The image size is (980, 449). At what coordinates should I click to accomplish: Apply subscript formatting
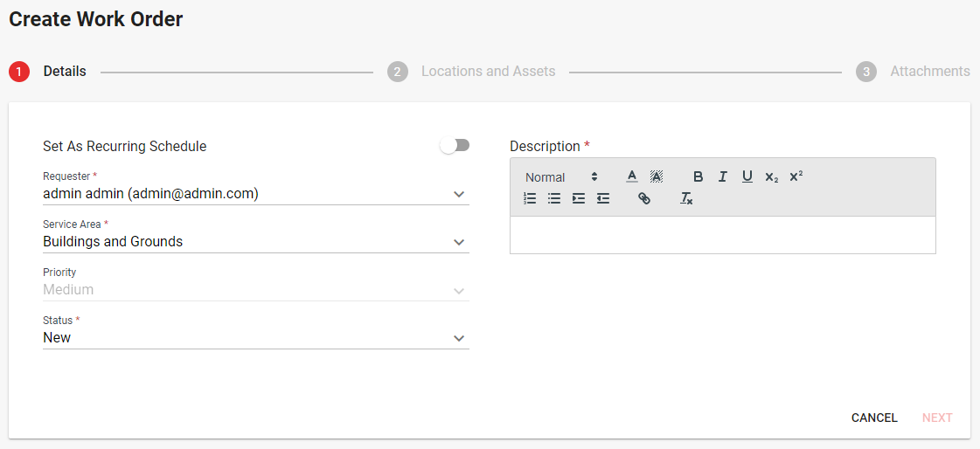point(771,176)
